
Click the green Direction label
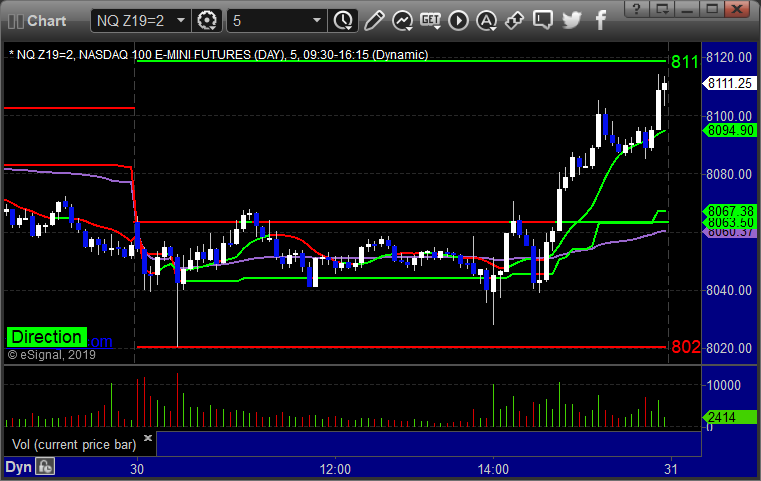(x=47, y=337)
